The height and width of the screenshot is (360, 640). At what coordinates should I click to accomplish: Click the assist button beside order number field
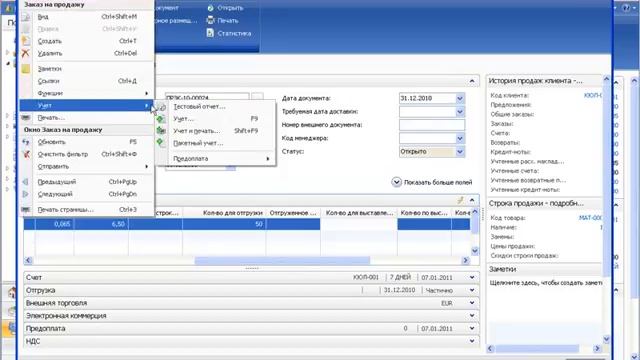[257, 97]
